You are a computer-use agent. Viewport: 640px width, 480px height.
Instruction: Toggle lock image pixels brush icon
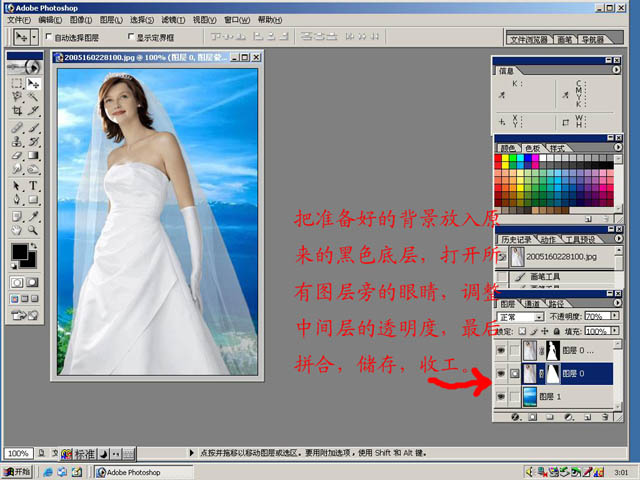coord(533,331)
